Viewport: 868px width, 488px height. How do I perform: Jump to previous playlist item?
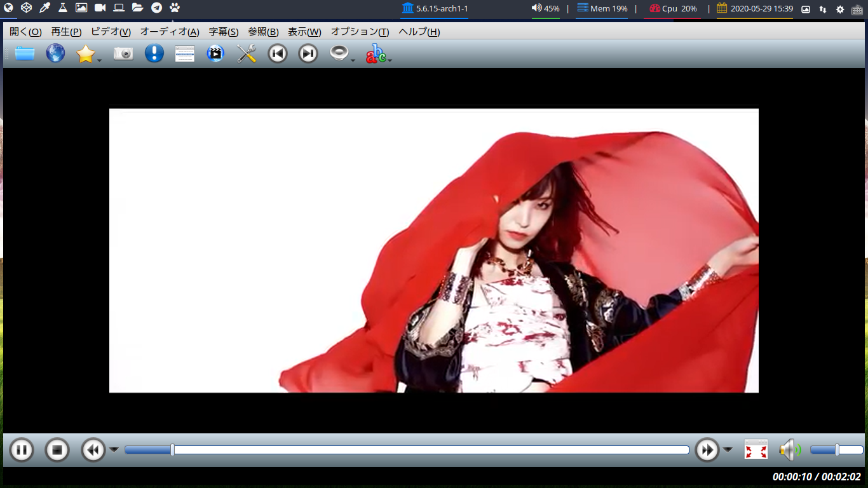[278, 54]
